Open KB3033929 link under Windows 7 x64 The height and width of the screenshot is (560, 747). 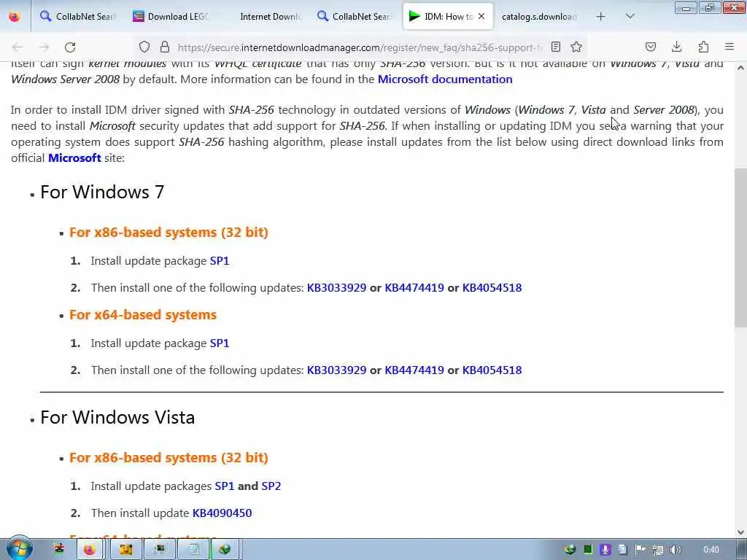[336, 370]
